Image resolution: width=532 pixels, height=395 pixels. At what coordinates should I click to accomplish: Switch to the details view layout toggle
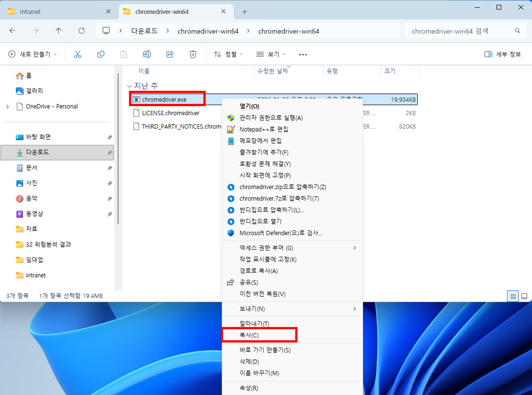513,296
